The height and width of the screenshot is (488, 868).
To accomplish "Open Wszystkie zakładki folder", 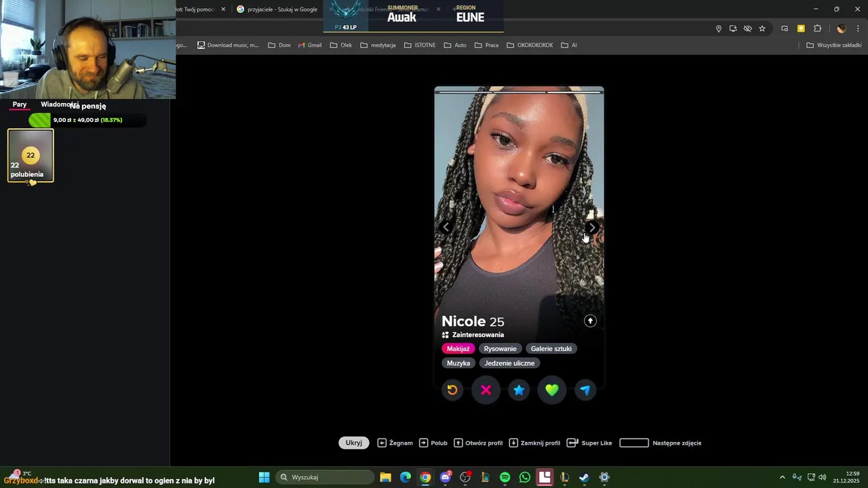I will pos(833,45).
